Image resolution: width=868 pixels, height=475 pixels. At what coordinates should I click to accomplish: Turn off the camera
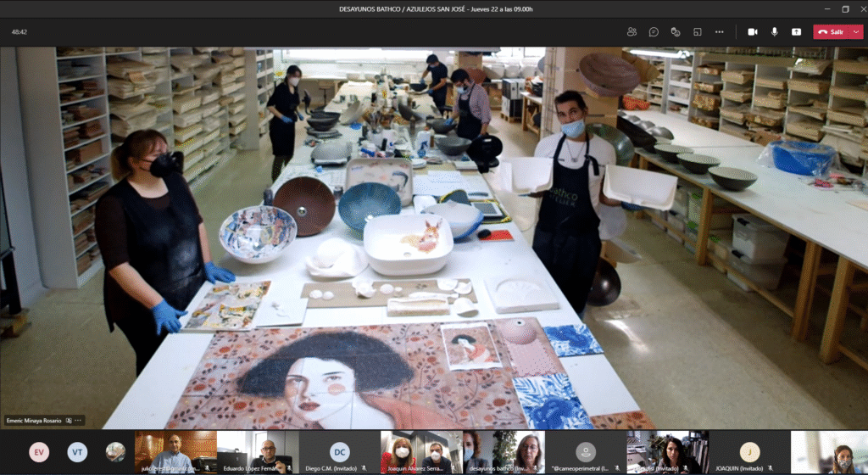(752, 31)
